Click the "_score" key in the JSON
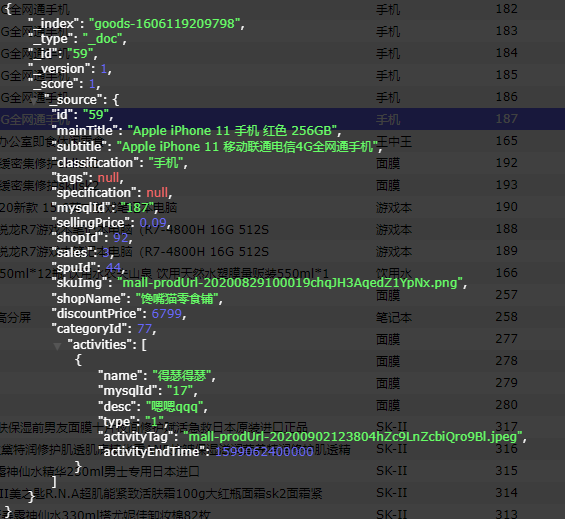This screenshot has width=565, height=519. click(x=56, y=84)
